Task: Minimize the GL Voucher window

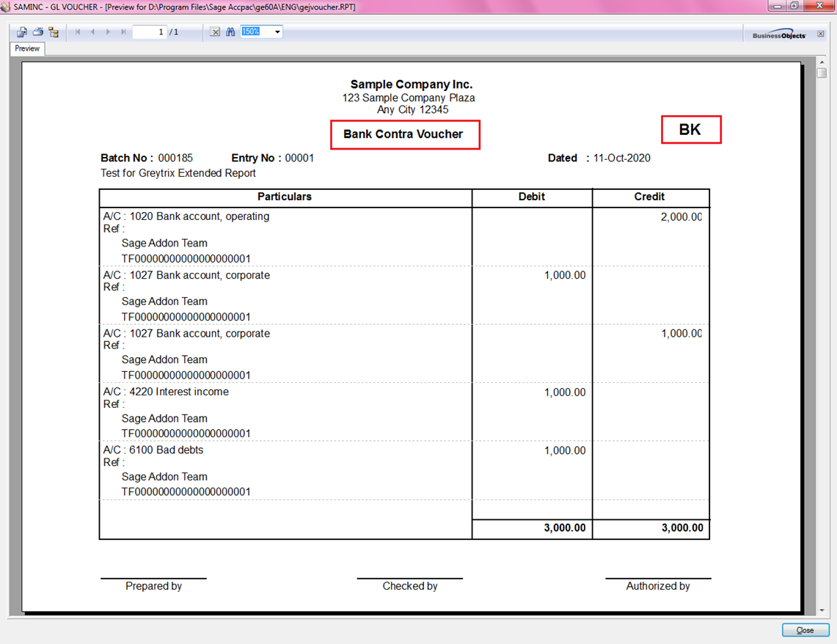Action: 778,6
